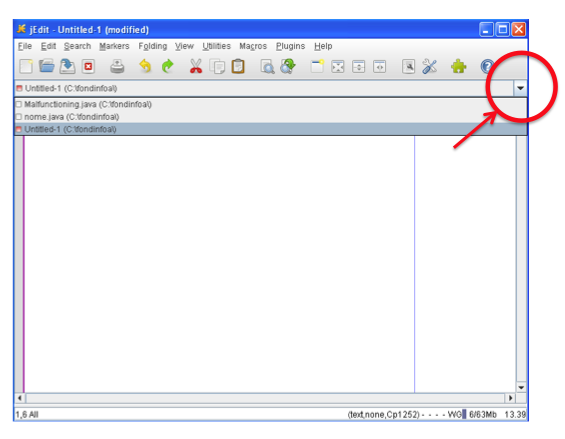Undo the last edit via yellow arrow
The image size is (565, 439).
[x=145, y=67]
